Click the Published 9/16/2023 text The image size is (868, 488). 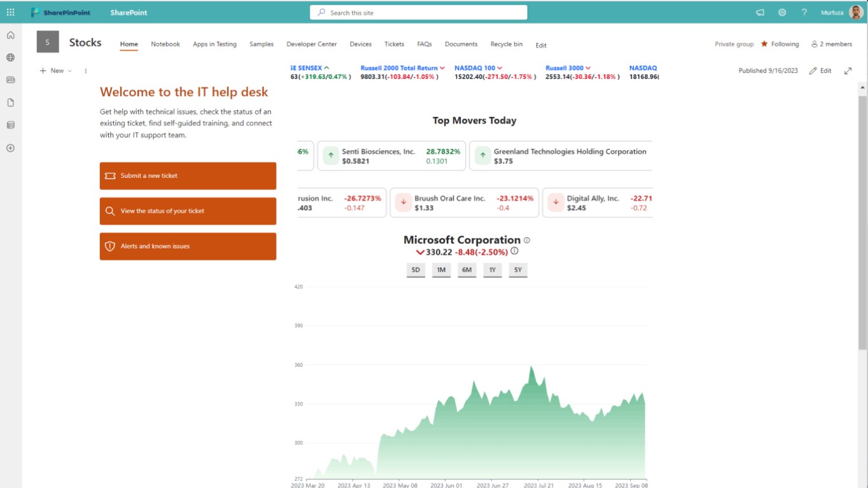pyautogui.click(x=768, y=71)
